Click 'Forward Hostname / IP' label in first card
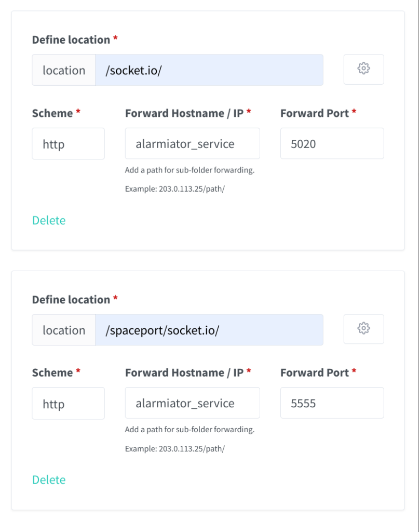Image resolution: width=419 pixels, height=532 pixels. click(x=184, y=113)
